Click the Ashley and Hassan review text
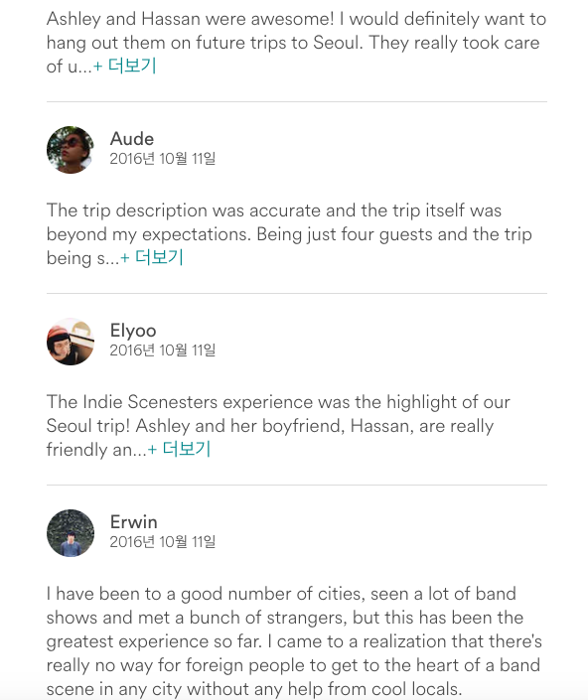Screen dimensions: 588x700 coord(296,43)
